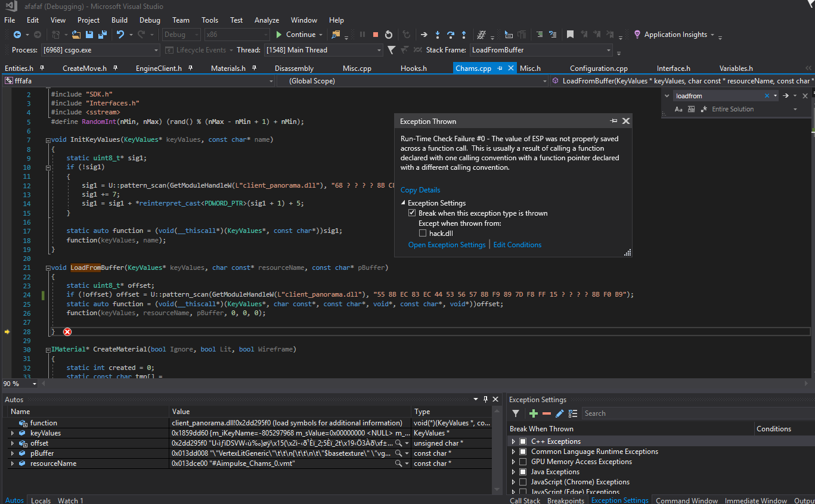This screenshot has height=504, width=815.
Task: Uncheck Break when this exception type is thrown
Action: click(412, 213)
